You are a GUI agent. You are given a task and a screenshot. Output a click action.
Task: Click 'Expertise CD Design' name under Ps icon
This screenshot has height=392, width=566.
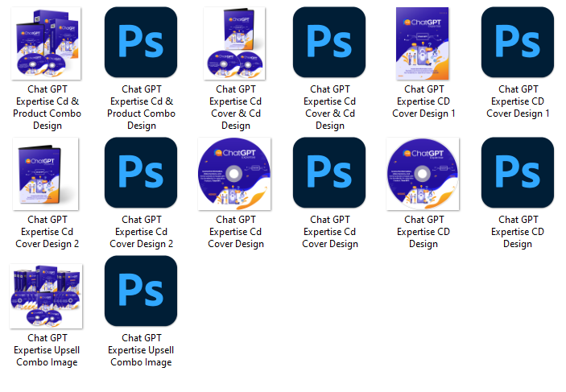[x=518, y=232]
